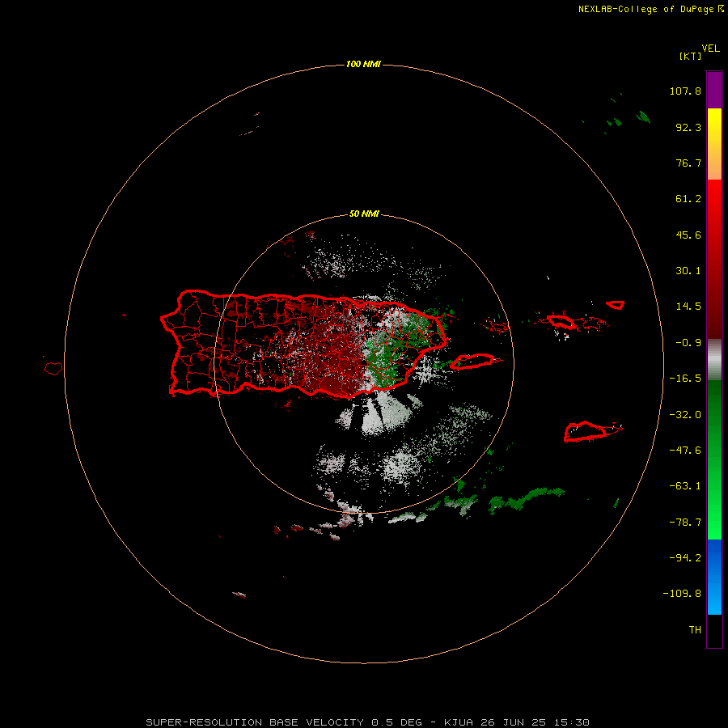The image size is (728, 728).
Task: Click the [KT] units label
Action: (691, 56)
